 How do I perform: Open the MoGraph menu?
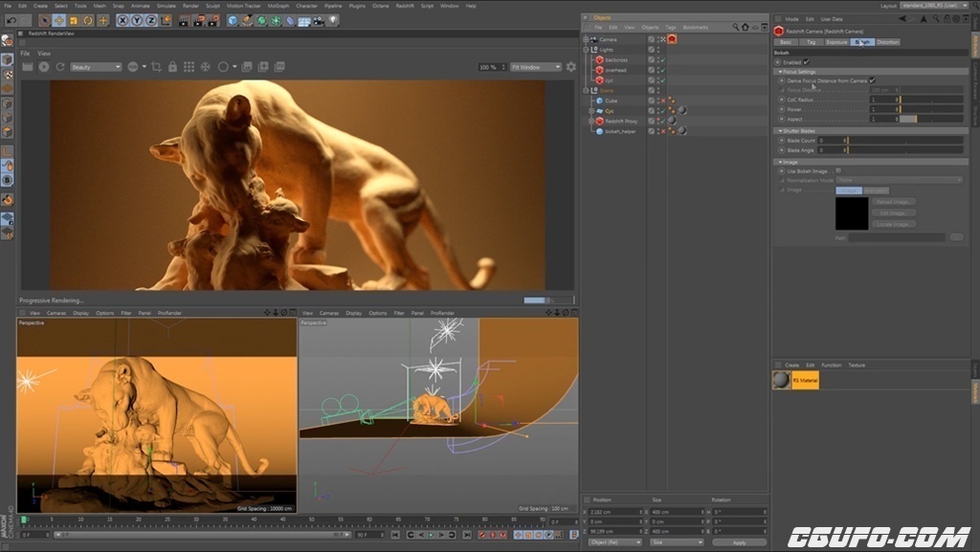click(278, 6)
